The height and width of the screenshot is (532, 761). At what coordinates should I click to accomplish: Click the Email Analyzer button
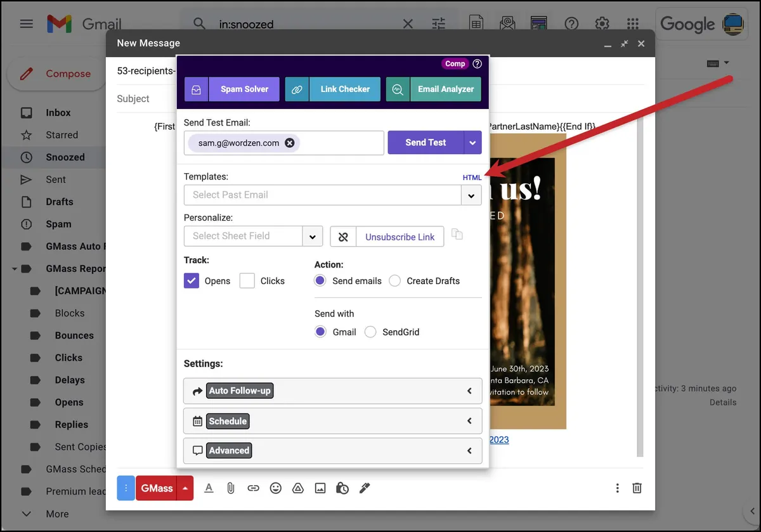coord(434,89)
